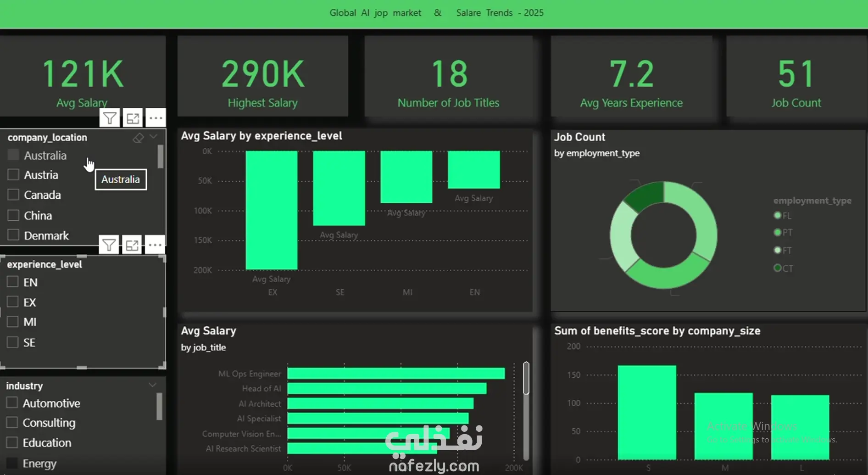Select the large company L benefits bar
868x475 pixels.
(800, 427)
